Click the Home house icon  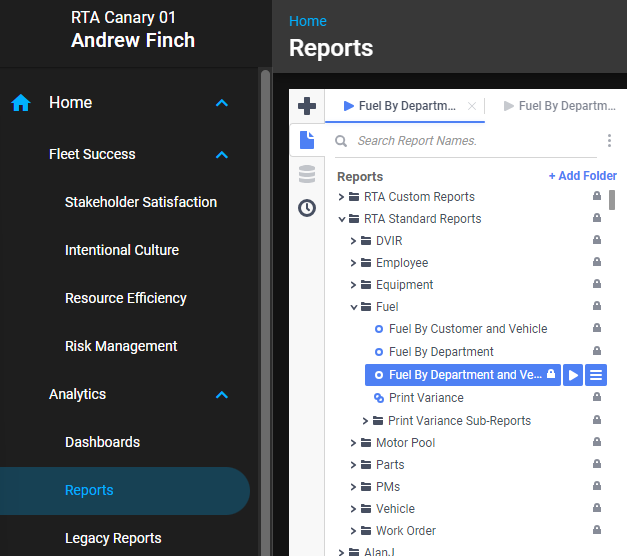21,103
